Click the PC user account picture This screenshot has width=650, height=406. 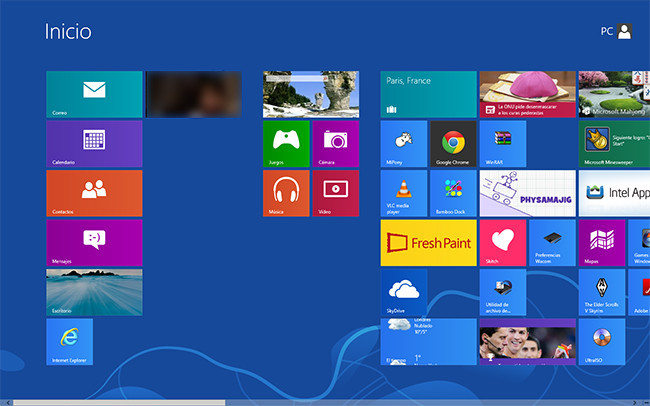[x=624, y=32]
